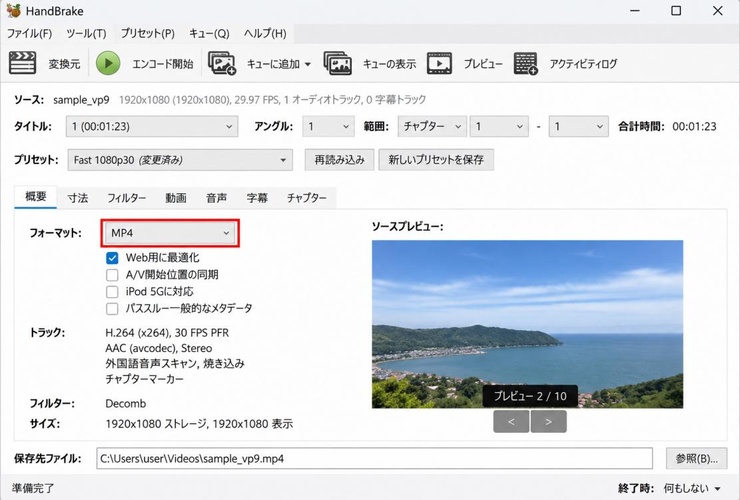This screenshot has width=740, height=500.
Task: Click the 保存先ファイル path input field
Action: click(x=374, y=458)
